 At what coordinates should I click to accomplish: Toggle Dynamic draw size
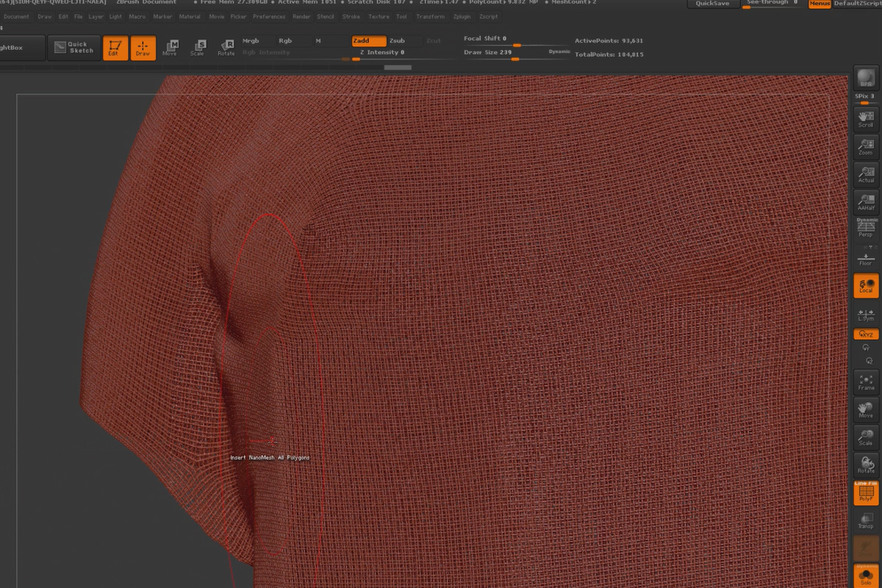(559, 52)
